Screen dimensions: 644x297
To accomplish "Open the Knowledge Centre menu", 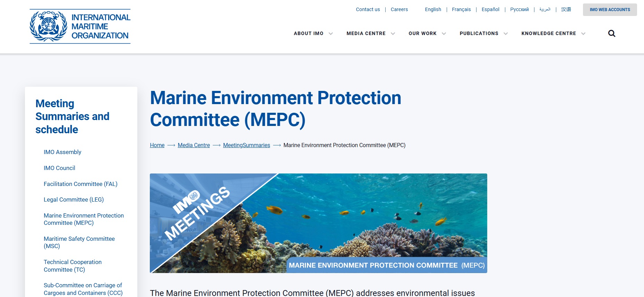I will coord(548,33).
